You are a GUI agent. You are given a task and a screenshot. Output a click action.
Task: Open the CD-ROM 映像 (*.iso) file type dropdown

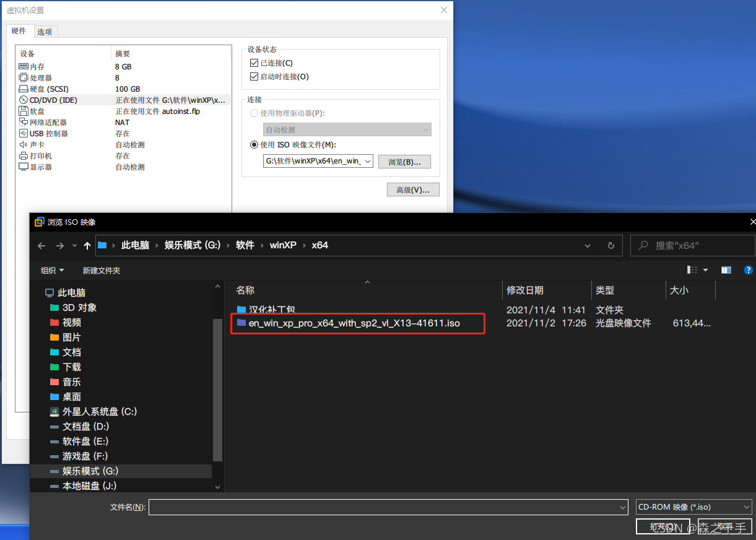(x=694, y=507)
